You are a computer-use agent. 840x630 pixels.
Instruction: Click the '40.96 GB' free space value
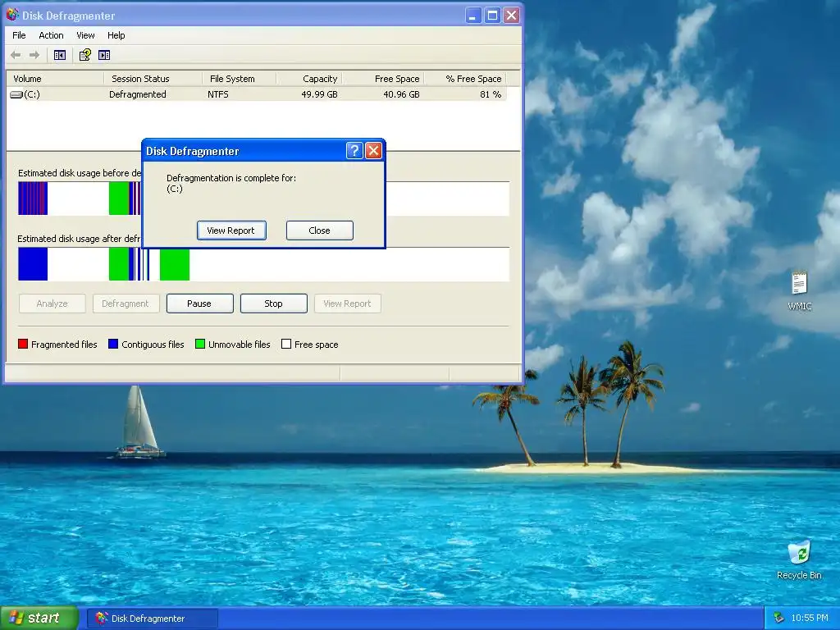tap(401, 94)
